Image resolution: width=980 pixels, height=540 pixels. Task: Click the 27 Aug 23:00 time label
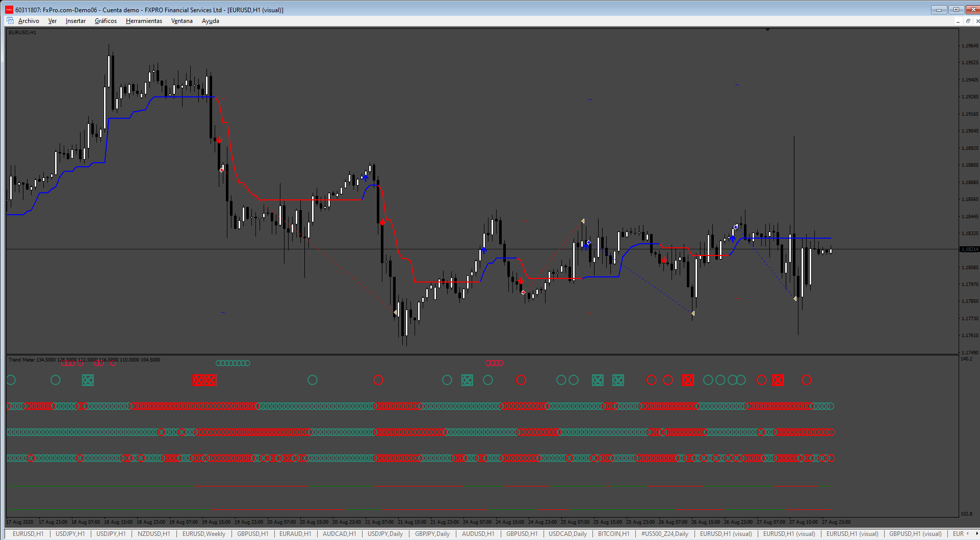coord(836,522)
